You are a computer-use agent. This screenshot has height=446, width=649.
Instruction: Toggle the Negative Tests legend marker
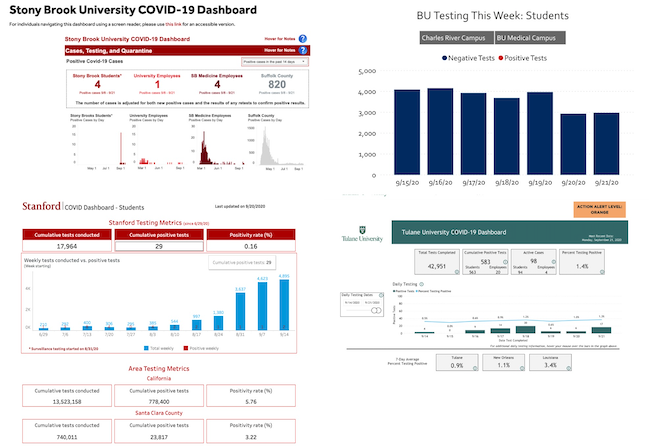tap(445, 58)
